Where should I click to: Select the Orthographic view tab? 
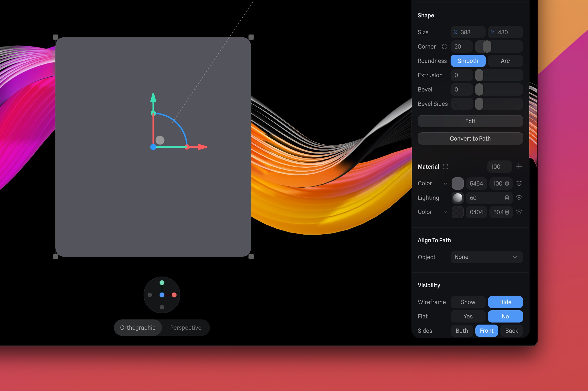(x=138, y=327)
